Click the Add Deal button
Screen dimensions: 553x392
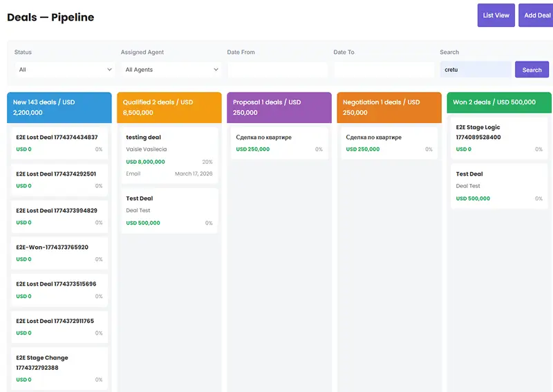click(x=536, y=15)
